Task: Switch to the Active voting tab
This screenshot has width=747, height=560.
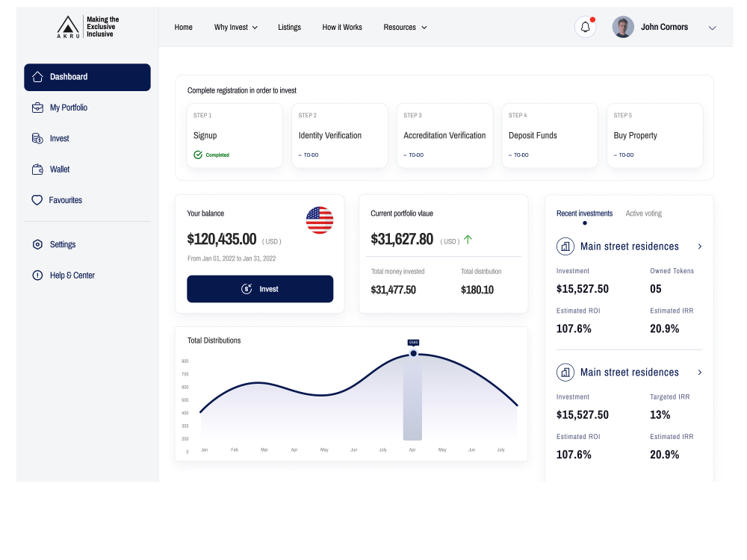Action: (643, 213)
